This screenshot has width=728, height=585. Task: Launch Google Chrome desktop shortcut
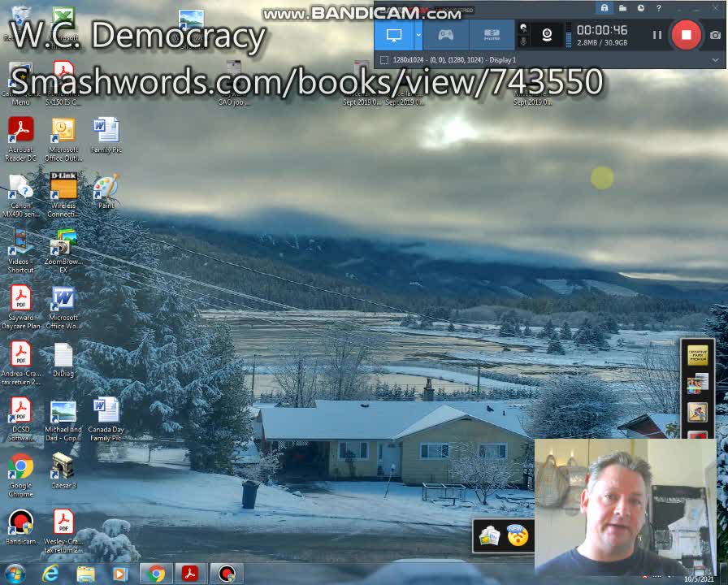20,476
